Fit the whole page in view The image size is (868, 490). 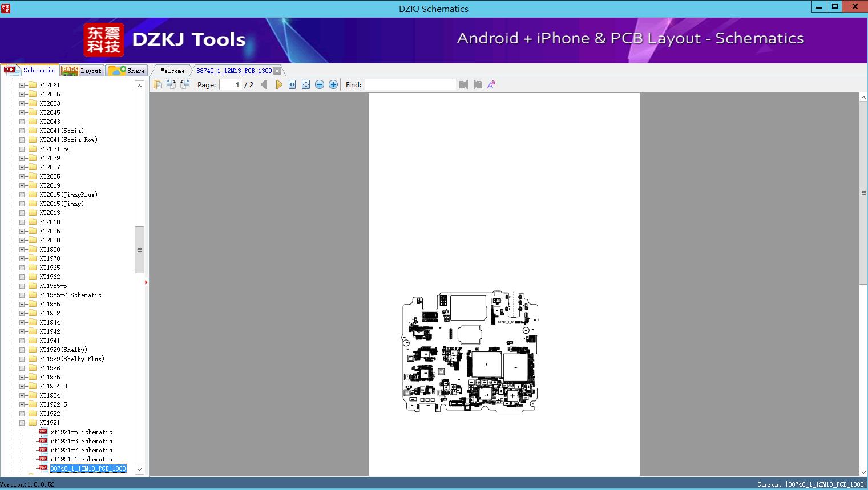pyautogui.click(x=306, y=84)
